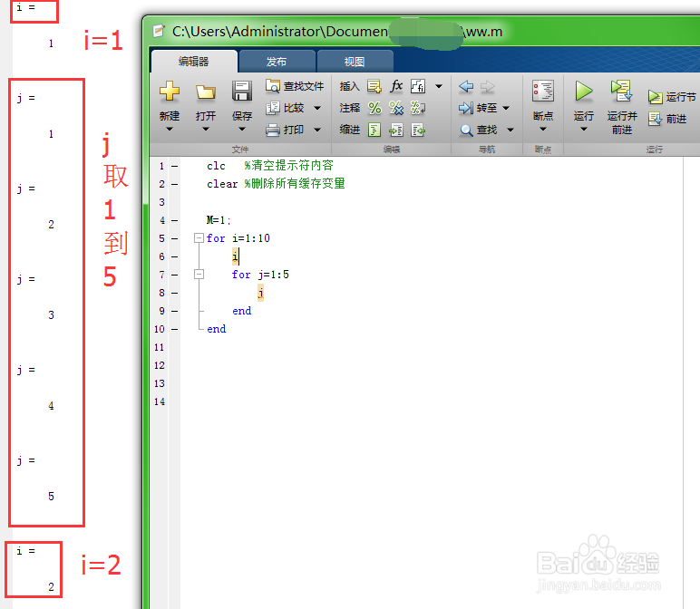Collapse the outer for i=1:10 loop
The image size is (700, 609).
[199, 237]
